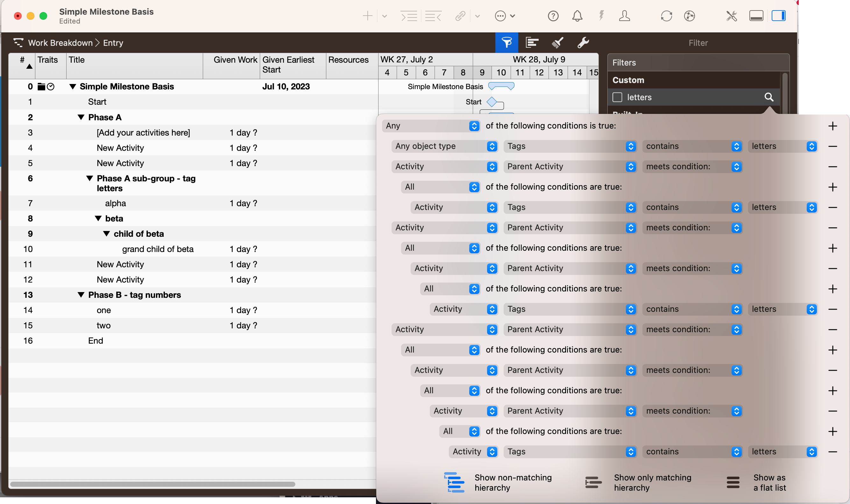Click the Work Breakdown breadcrumb
850x504 pixels.
[60, 43]
